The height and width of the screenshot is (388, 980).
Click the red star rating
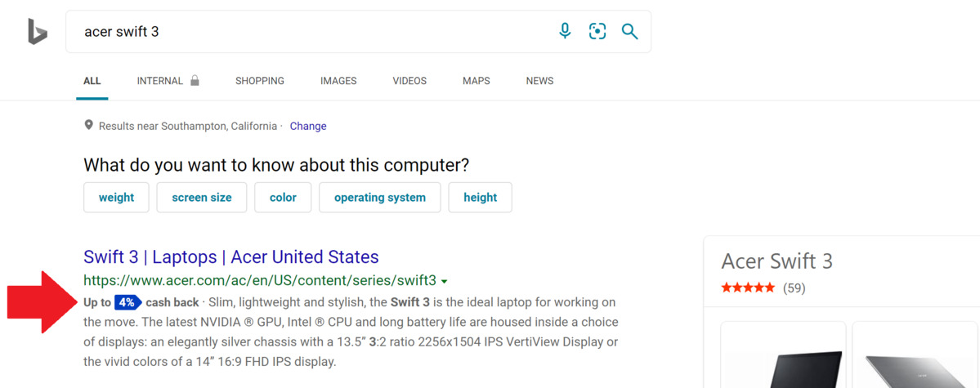tap(748, 288)
